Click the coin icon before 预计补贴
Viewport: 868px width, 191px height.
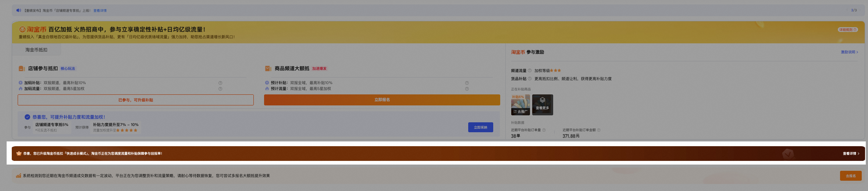(x=267, y=83)
